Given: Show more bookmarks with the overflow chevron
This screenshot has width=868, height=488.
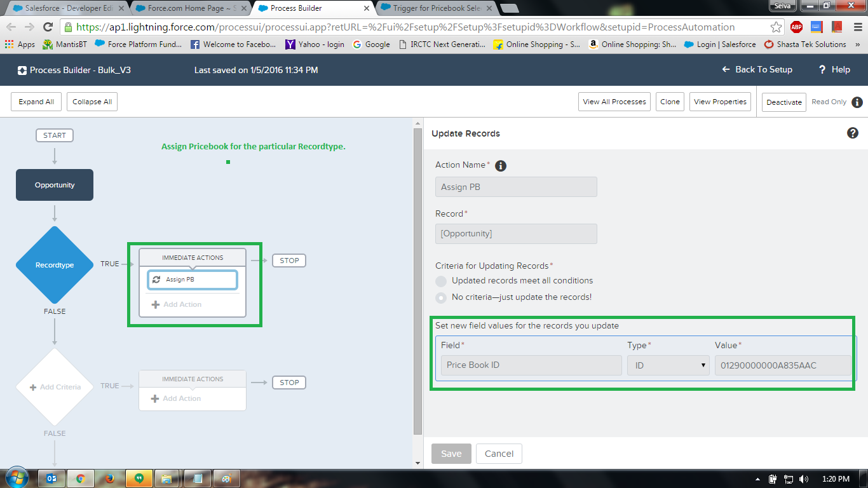Looking at the screenshot, I should click(858, 44).
